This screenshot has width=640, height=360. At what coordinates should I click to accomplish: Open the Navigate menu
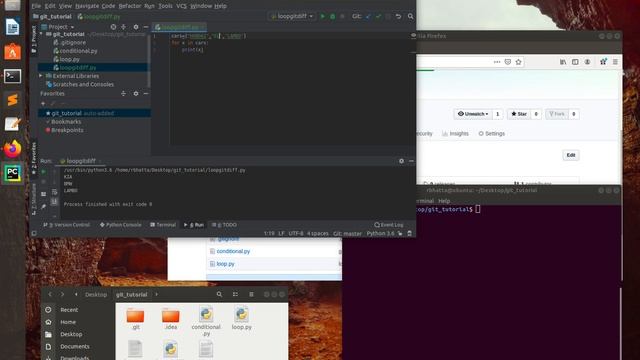point(87,6)
